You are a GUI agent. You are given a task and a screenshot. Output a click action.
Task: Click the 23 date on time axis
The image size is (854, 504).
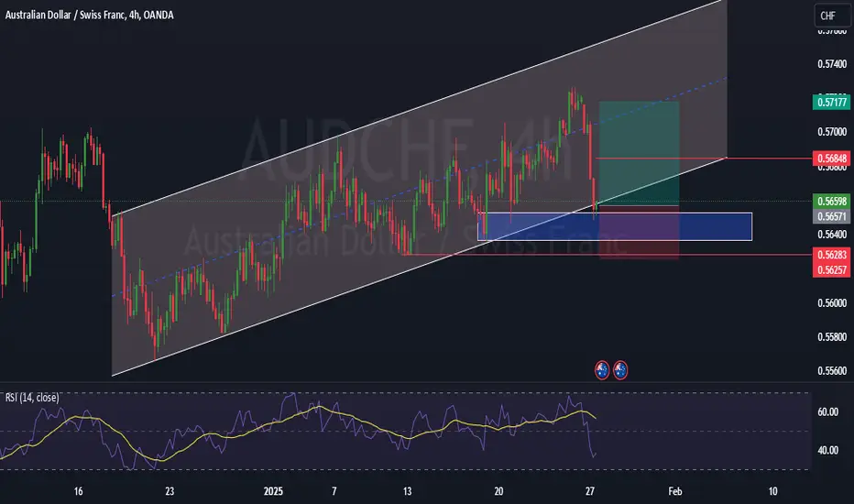170,491
